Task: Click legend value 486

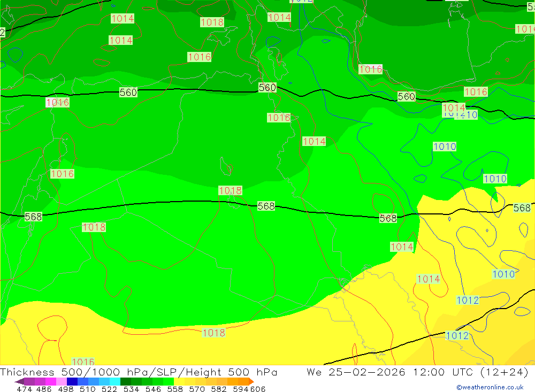Action: point(44,389)
